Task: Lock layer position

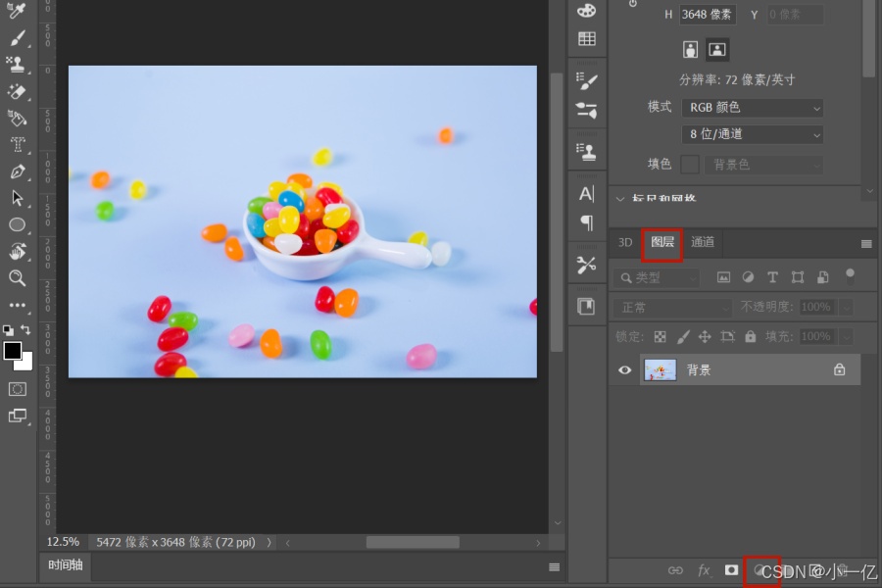Action: click(x=705, y=336)
